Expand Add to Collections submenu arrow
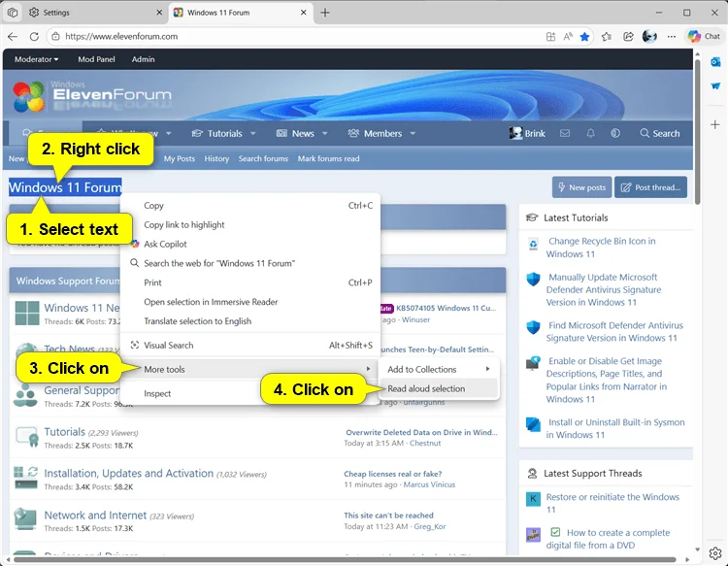728x566 pixels. tap(487, 369)
